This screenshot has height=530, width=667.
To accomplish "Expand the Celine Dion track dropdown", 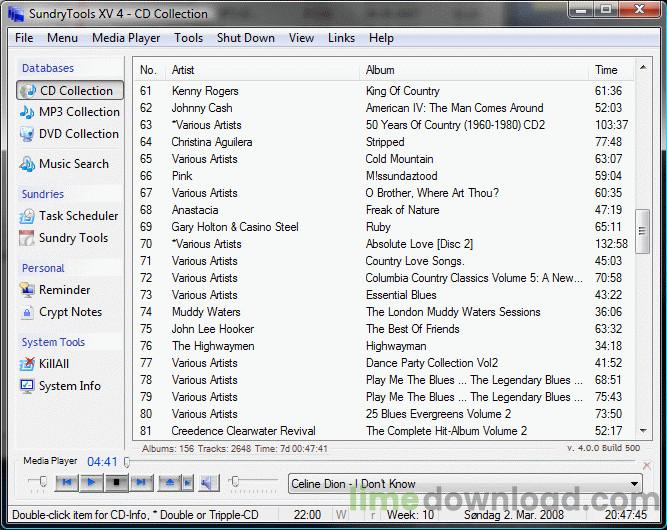I will (634, 484).
